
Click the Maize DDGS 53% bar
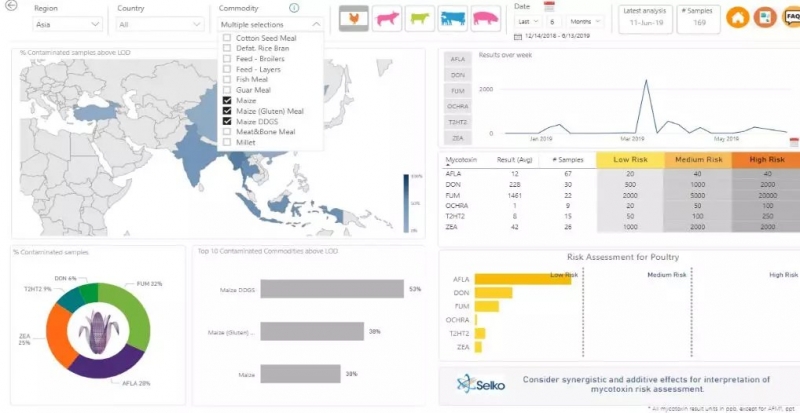332,289
